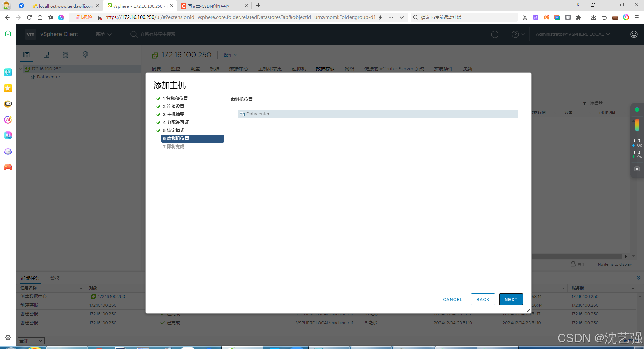This screenshot has width=644, height=349.
Task: Go to wizard step 4 分配许可证
Action: pos(176,122)
